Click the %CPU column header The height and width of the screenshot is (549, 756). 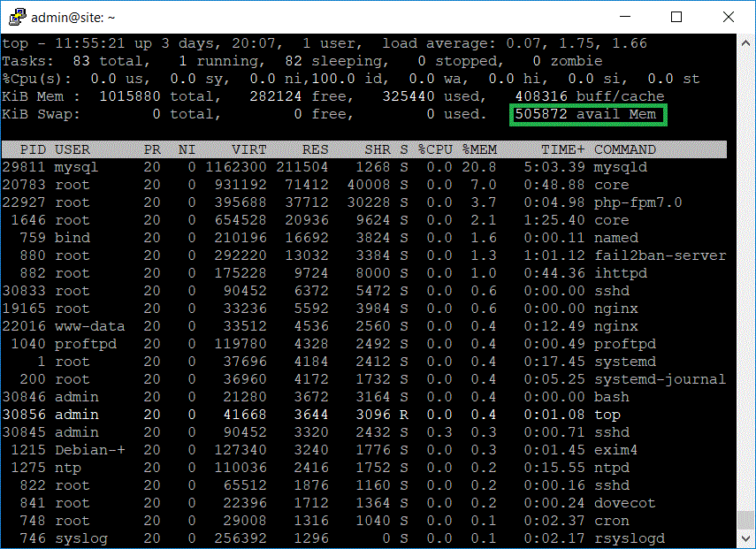(435, 149)
